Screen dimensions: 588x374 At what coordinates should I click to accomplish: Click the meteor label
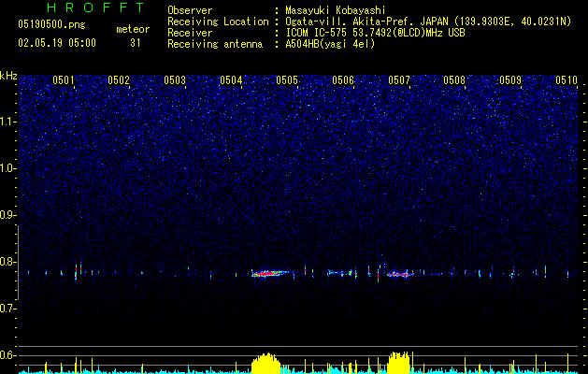[x=133, y=29]
